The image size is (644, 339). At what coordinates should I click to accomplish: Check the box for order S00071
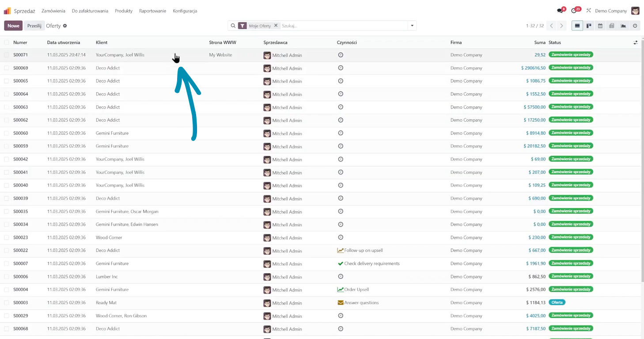tap(7, 55)
